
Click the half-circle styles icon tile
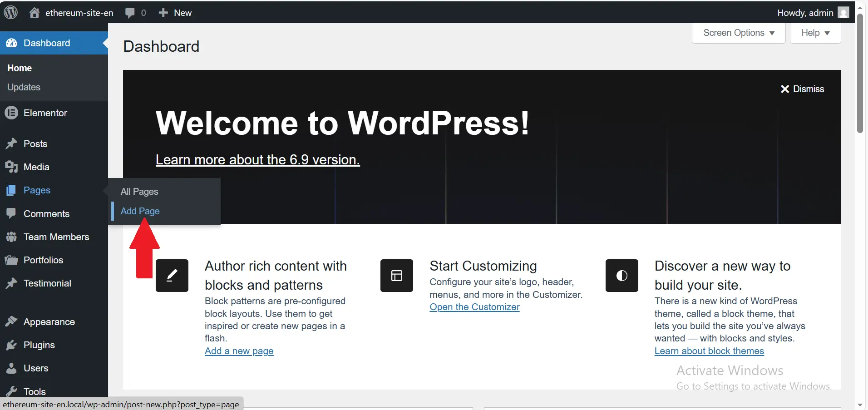pos(621,276)
